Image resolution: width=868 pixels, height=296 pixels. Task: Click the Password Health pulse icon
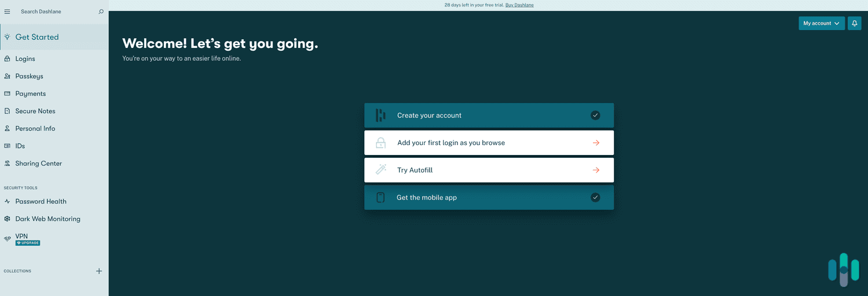tap(8, 202)
